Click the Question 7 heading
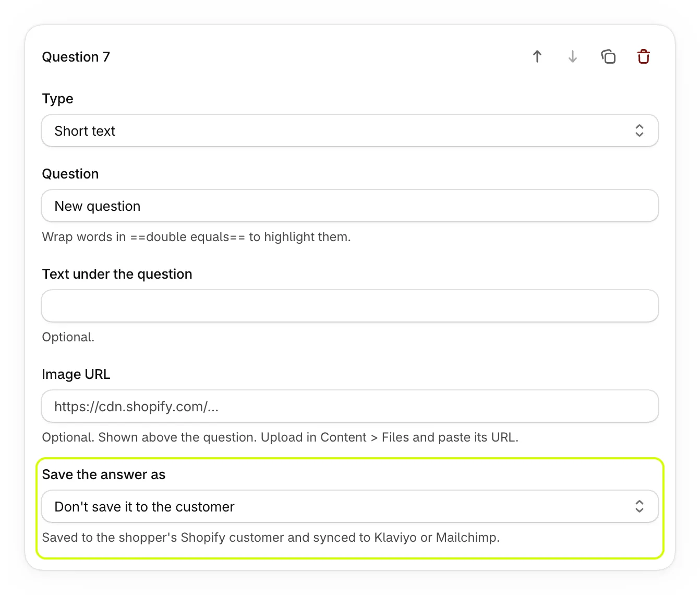The width and height of the screenshot is (700, 595). click(x=76, y=57)
